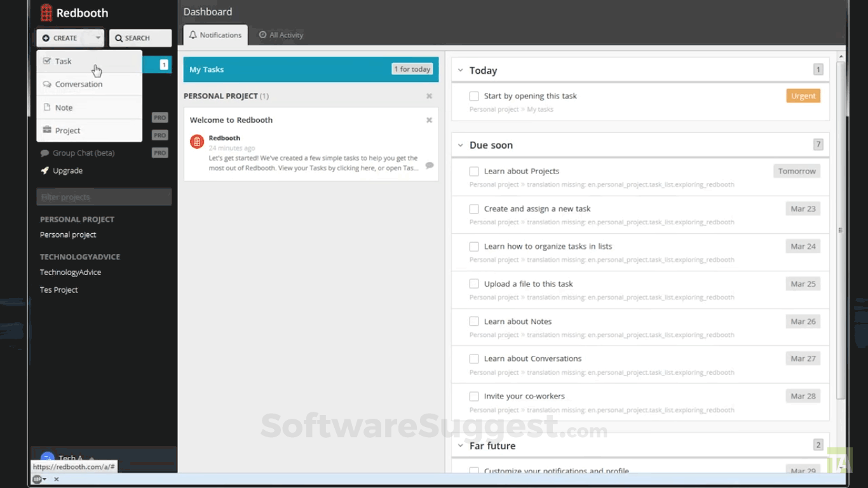Viewport: 868px width, 488px height.
Task: Click the Far future count badge showing 2
Action: (x=818, y=445)
